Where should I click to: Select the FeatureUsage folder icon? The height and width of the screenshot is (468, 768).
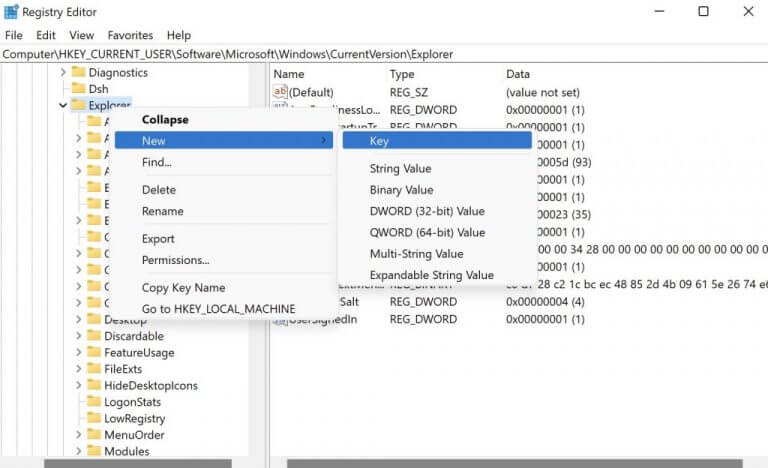pos(94,353)
